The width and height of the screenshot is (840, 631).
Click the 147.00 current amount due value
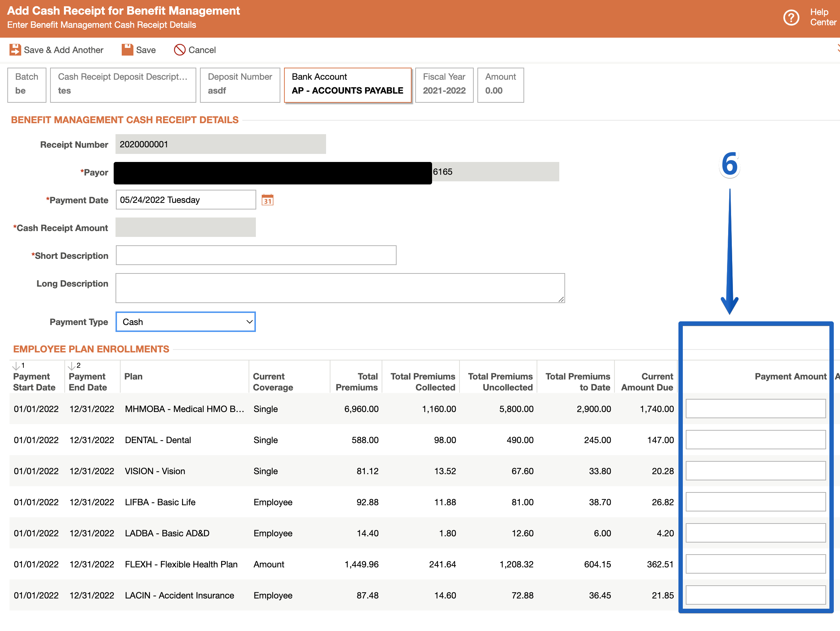[x=661, y=440]
